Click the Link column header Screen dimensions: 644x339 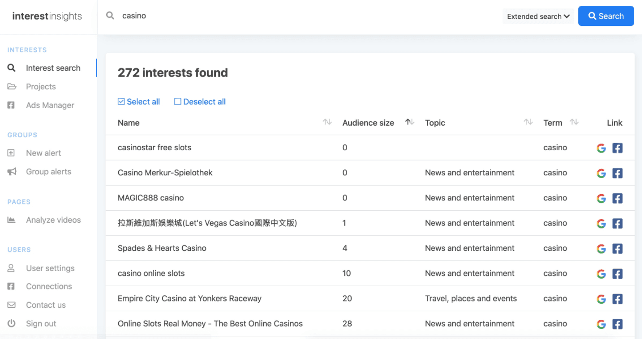click(x=614, y=123)
